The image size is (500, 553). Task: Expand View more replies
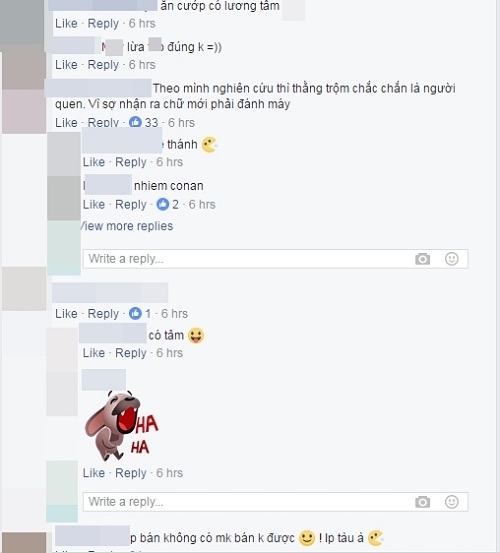[x=127, y=226]
